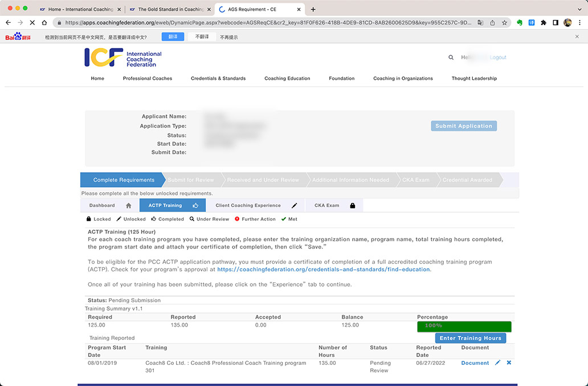588x386 pixels.
Task: Open the browser extensions puzzle icon
Action: point(544,23)
